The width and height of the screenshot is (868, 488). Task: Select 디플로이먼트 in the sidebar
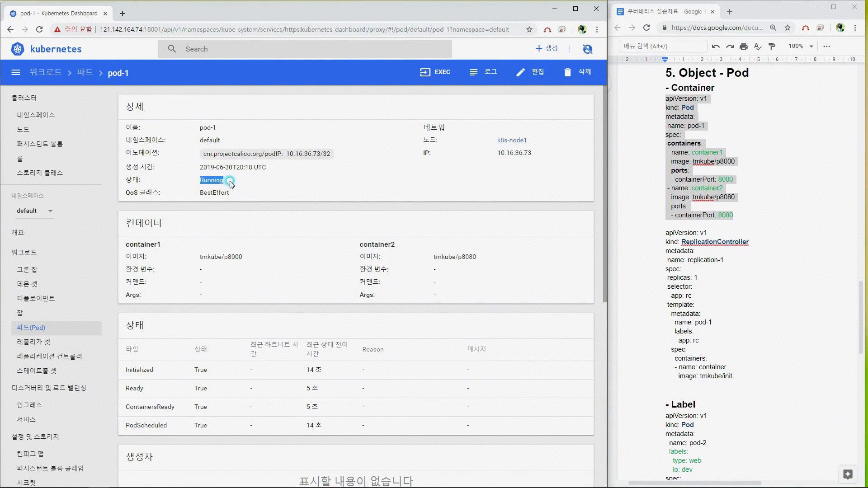click(x=36, y=299)
